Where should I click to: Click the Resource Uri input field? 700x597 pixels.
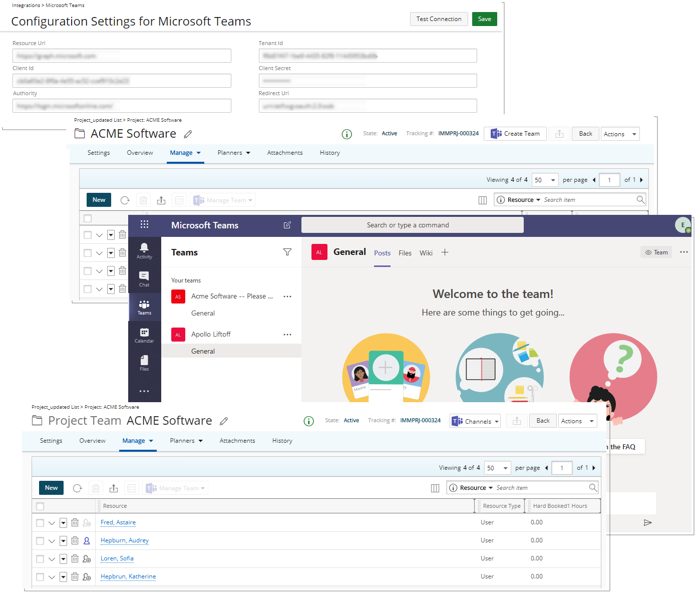tap(122, 56)
